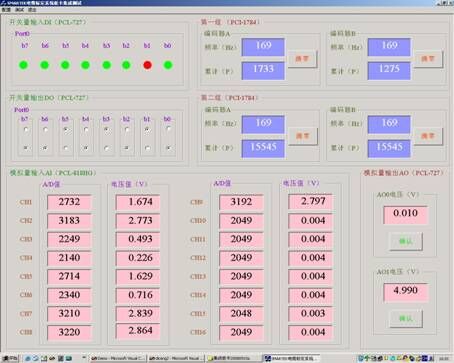The image size is (454, 363).
Task: Click the app icon in the title bar
Action: (x=3, y=3)
